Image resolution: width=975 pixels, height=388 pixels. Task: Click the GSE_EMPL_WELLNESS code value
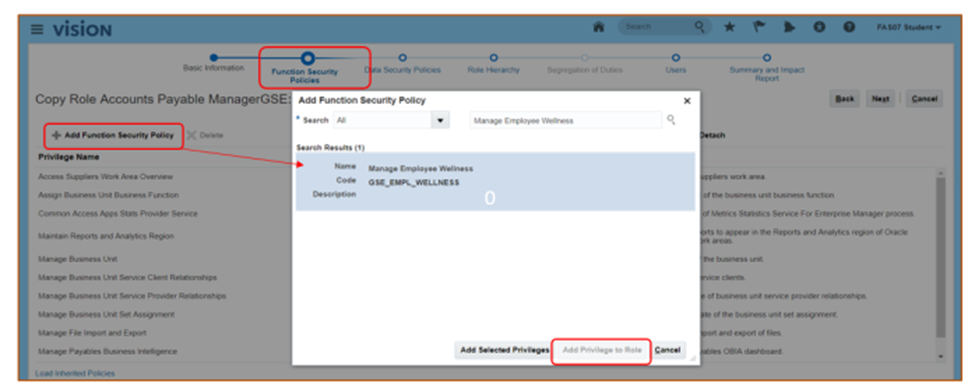[x=414, y=182]
